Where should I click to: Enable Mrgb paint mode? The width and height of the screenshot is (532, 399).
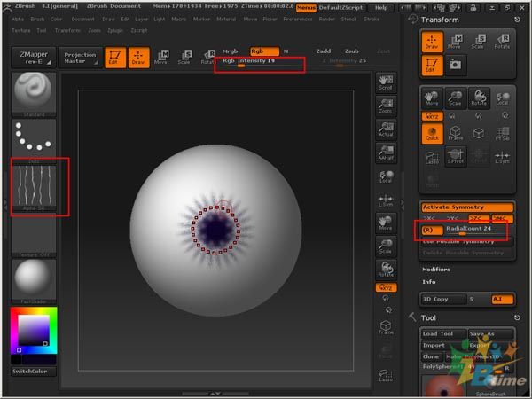tap(231, 51)
